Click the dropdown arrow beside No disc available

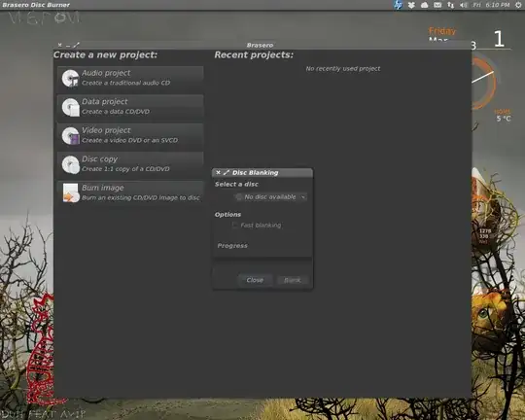click(303, 197)
